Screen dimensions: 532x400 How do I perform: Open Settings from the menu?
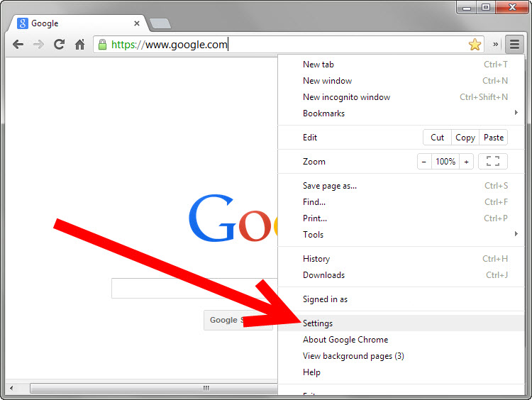(401, 323)
